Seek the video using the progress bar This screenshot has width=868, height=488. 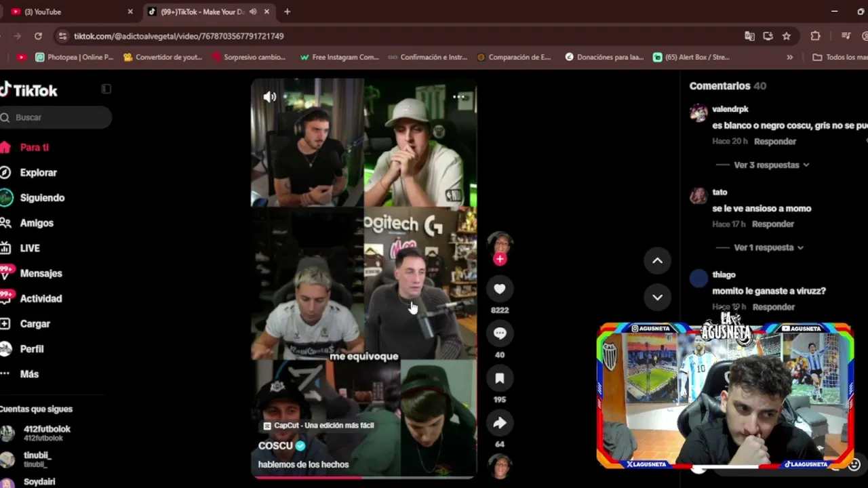pyautogui.click(x=363, y=477)
